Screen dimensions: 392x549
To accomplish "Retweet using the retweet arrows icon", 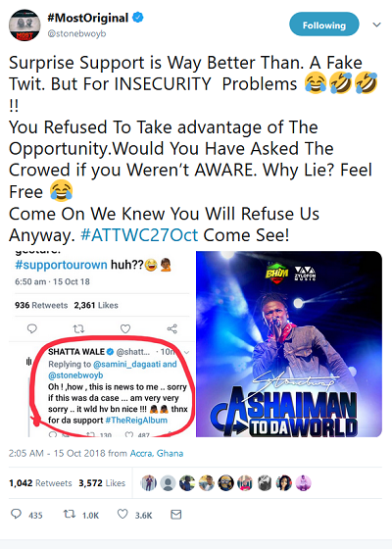I will pos(70,514).
